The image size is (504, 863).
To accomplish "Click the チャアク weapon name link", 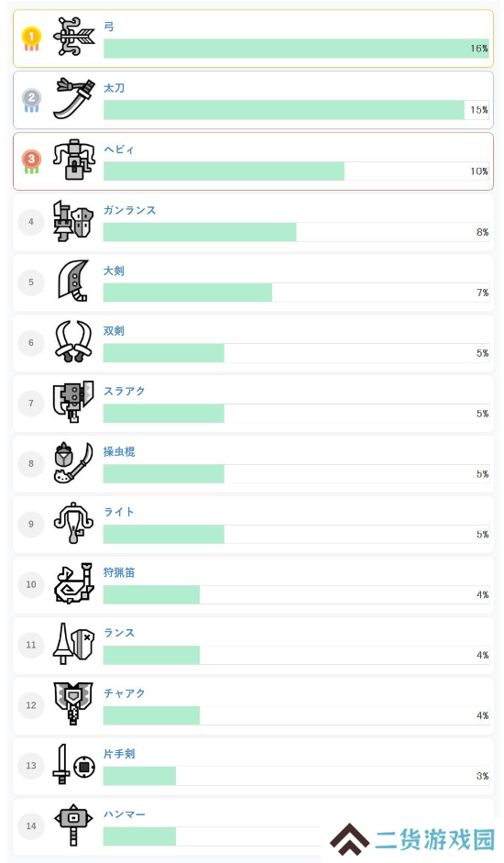I will pyautogui.click(x=125, y=693).
